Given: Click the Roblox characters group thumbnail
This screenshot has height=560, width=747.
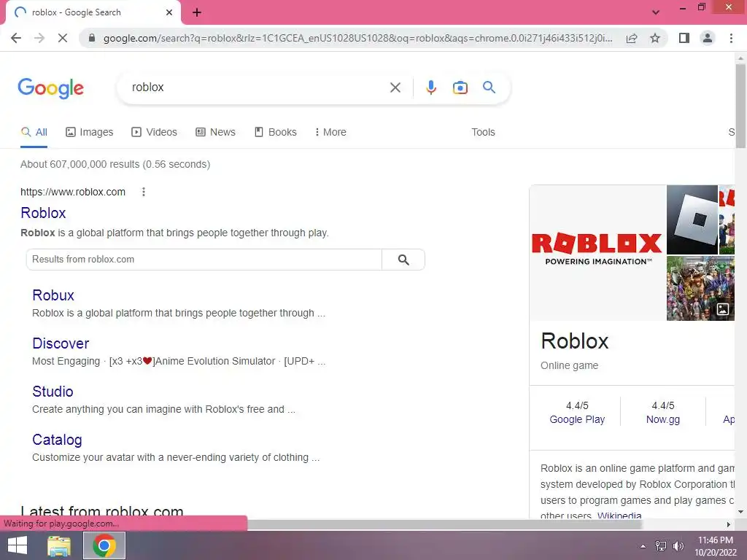Looking at the screenshot, I should pos(700,288).
